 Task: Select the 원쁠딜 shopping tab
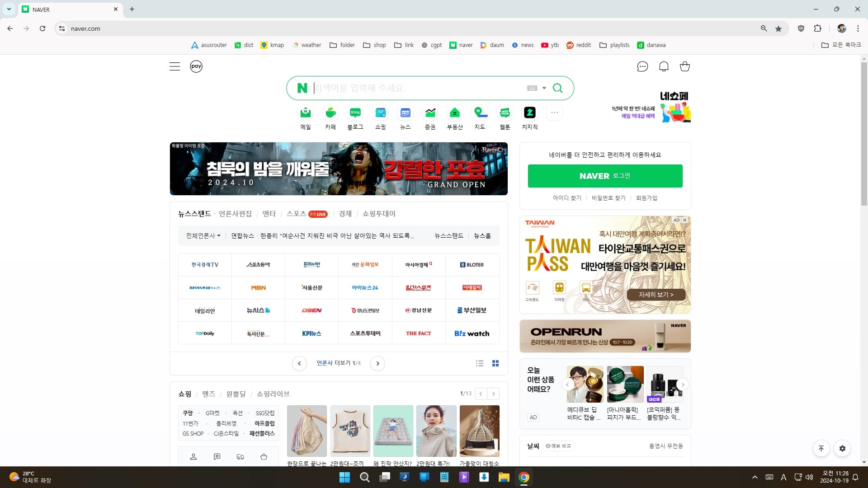click(x=236, y=394)
